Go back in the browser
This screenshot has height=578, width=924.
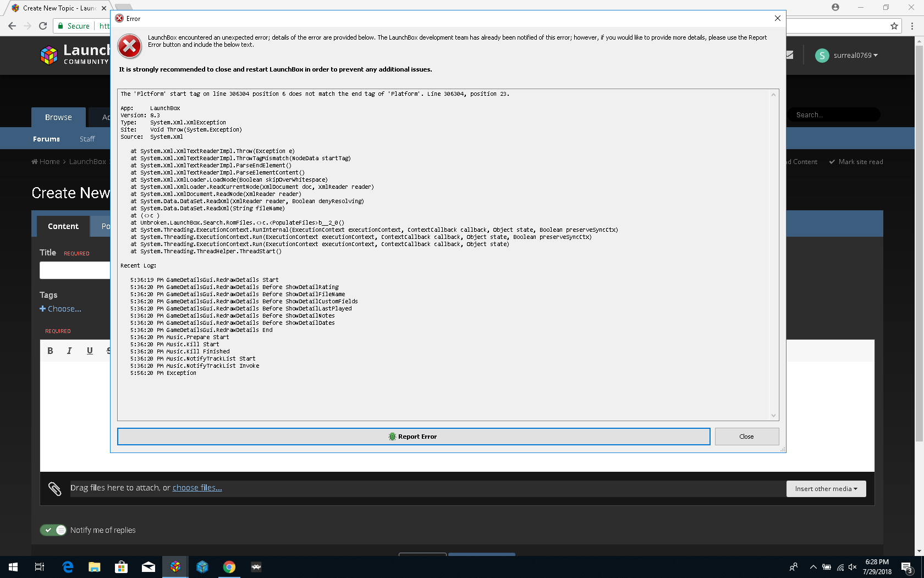(x=12, y=26)
